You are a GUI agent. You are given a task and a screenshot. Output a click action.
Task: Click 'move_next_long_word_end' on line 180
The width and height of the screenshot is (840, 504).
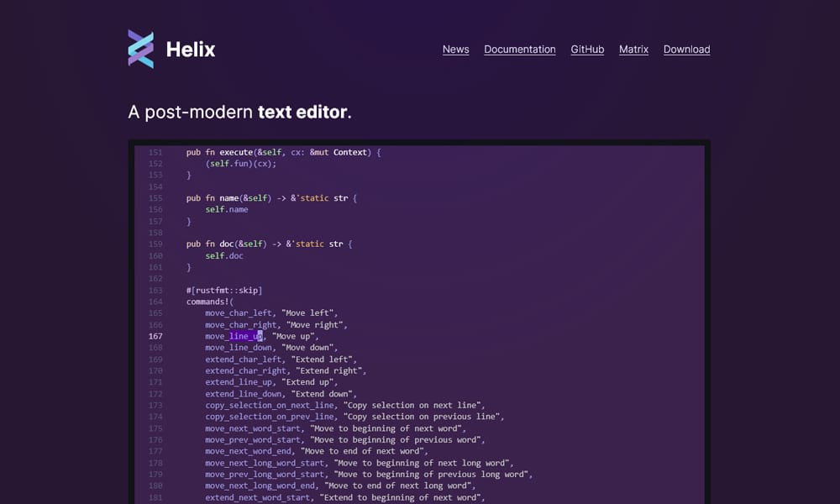[x=260, y=486]
